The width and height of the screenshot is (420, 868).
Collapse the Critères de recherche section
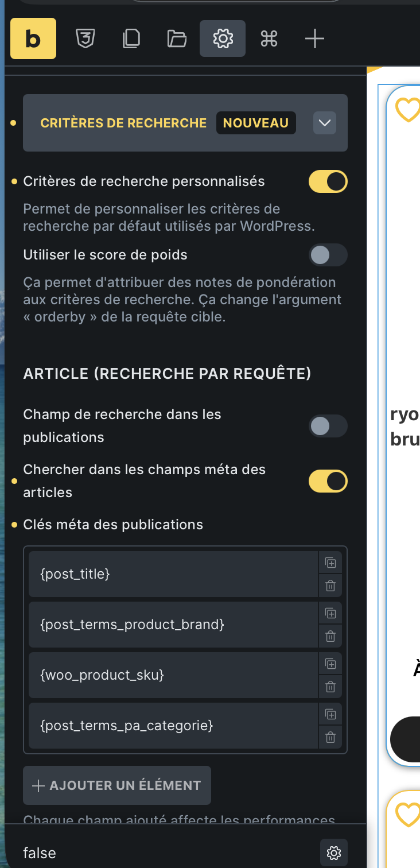coord(325,123)
